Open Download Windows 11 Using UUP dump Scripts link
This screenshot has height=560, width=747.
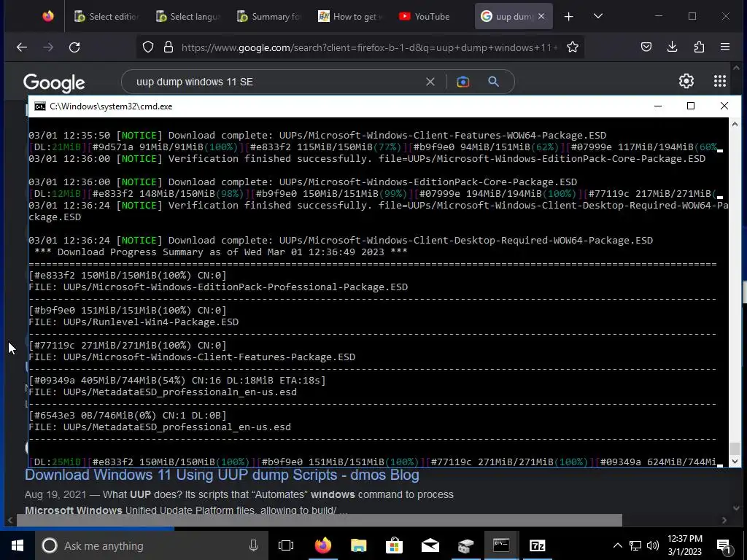click(222, 475)
